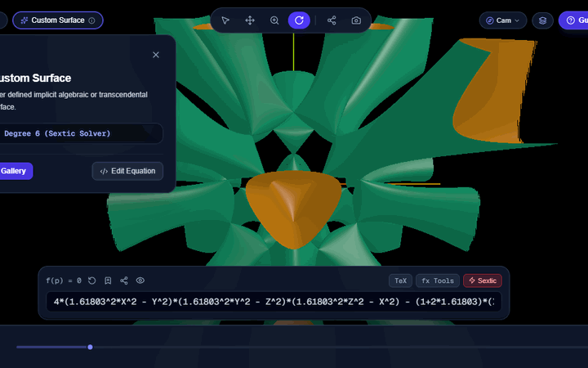Click the TeX button
The height and width of the screenshot is (368, 588).
(x=400, y=280)
